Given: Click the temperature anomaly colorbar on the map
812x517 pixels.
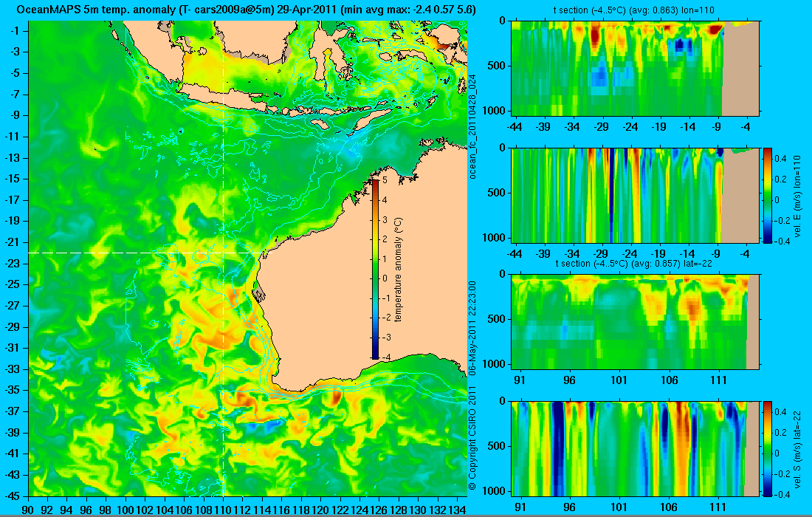Looking at the screenshot, I should pyautogui.click(x=375, y=269).
